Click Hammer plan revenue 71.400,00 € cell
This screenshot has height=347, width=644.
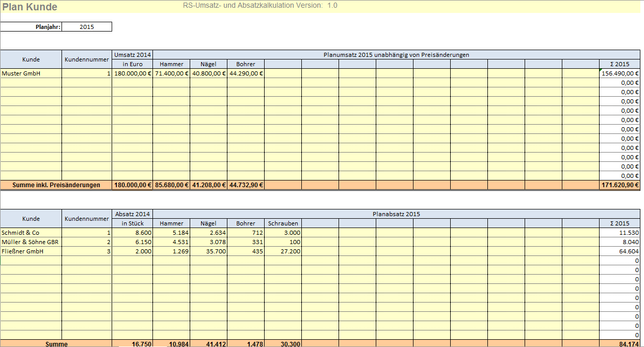coord(171,73)
